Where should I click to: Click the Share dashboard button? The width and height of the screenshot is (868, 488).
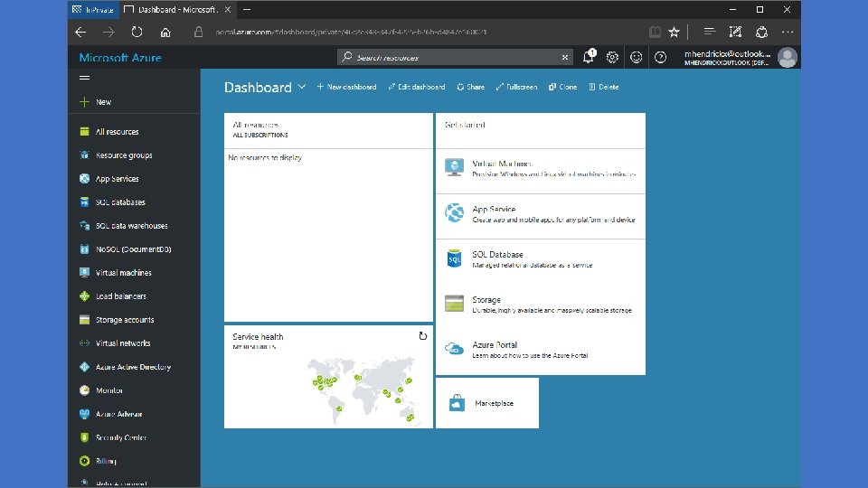pyautogui.click(x=470, y=87)
